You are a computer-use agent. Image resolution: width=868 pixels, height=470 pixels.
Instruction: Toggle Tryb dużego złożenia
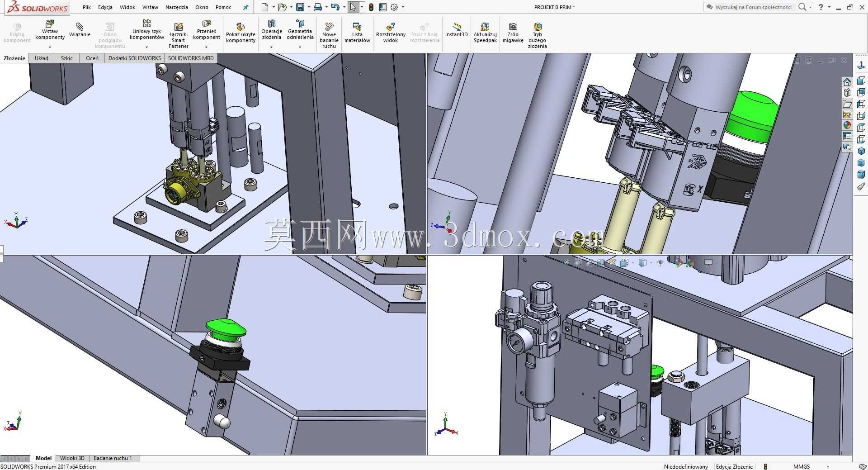(537, 35)
